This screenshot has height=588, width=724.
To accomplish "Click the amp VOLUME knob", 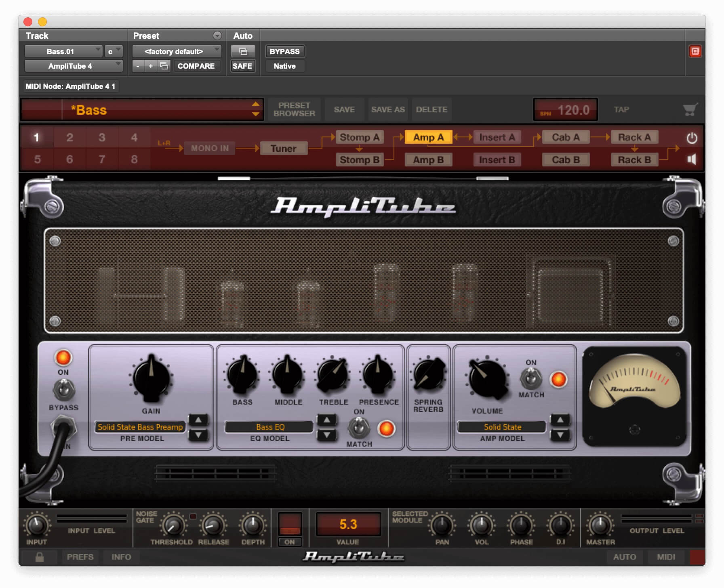I will 487,379.
